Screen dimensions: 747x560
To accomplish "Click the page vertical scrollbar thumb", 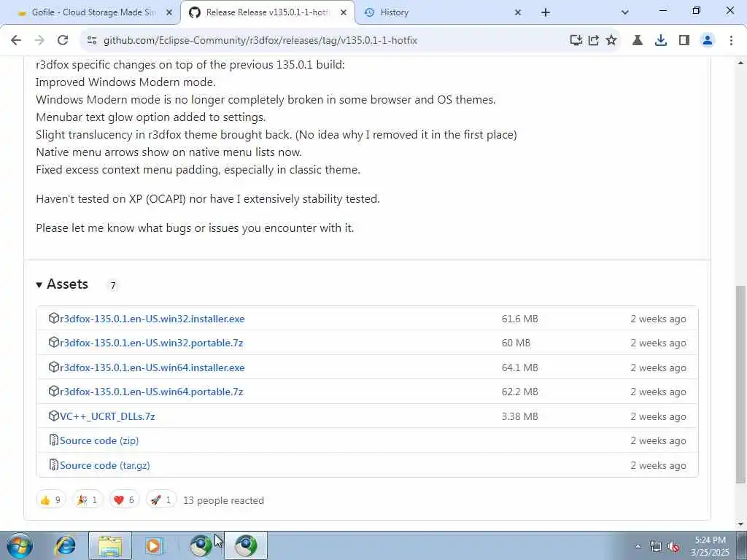I will [740, 384].
